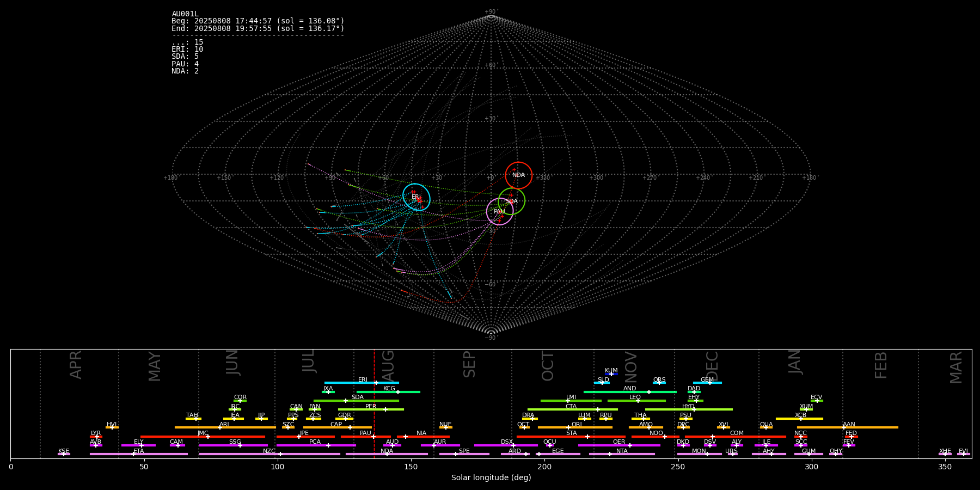Click the End timestamp line in the header
This screenshot has height=490, width=980.
point(258,28)
